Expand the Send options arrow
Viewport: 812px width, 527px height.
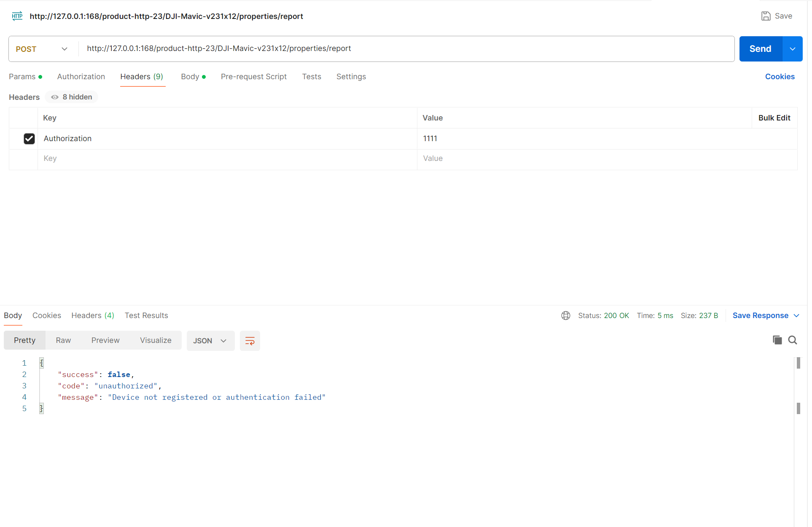[793, 49]
